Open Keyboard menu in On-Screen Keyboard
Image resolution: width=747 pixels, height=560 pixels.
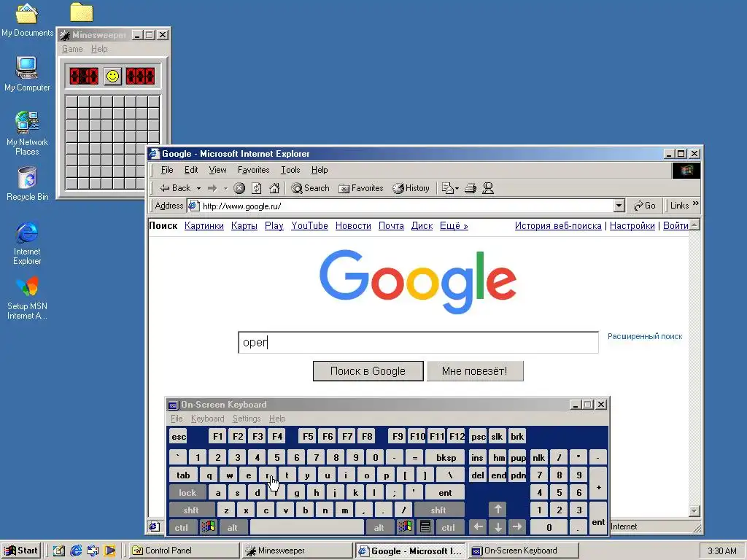pyautogui.click(x=207, y=419)
